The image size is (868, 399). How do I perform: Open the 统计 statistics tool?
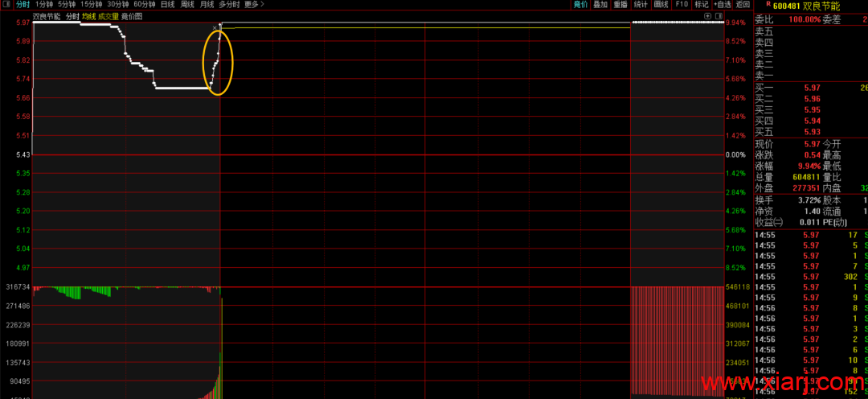tap(641, 5)
